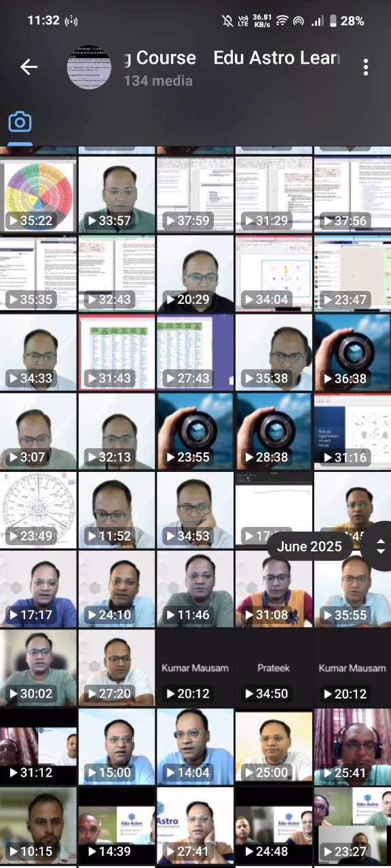Viewport: 391px width, 868px height.
Task: Open the 23:55 lens video
Action: 195,431
